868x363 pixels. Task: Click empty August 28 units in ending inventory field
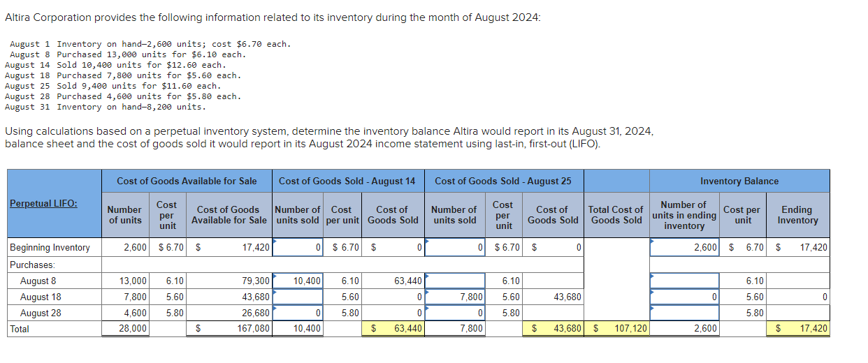pyautogui.click(x=684, y=313)
